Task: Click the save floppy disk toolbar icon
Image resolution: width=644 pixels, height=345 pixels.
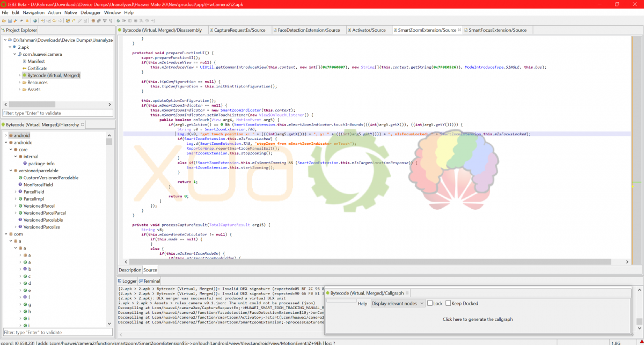Action: 10,21
